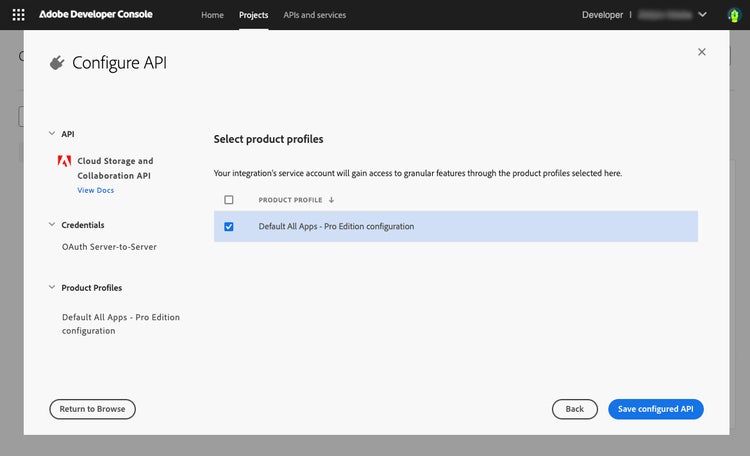Open the Projects tab
This screenshot has width=750, height=456.
(254, 15)
